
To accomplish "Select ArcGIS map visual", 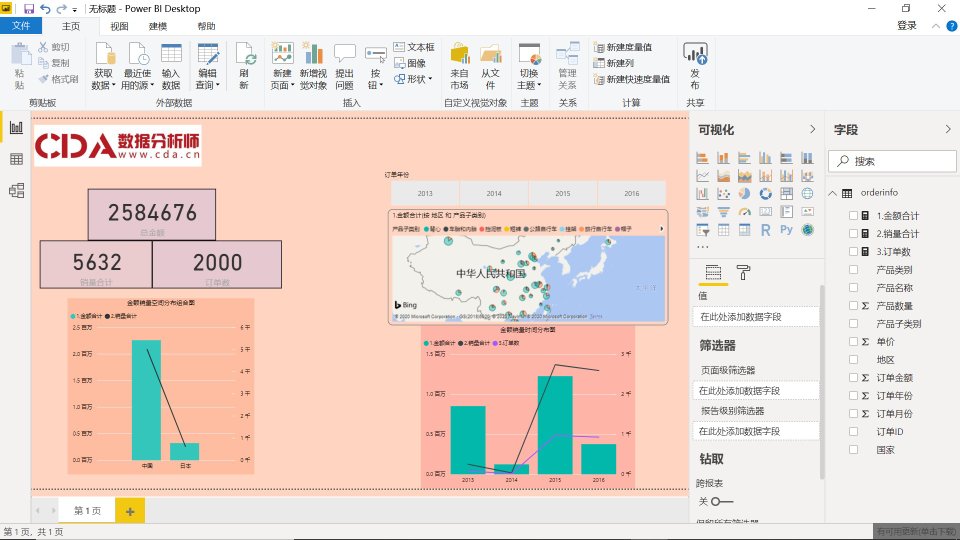I will [808, 230].
